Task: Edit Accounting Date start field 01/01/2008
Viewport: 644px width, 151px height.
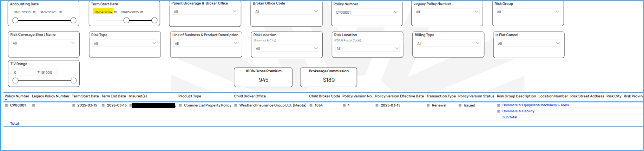Action: (22, 12)
